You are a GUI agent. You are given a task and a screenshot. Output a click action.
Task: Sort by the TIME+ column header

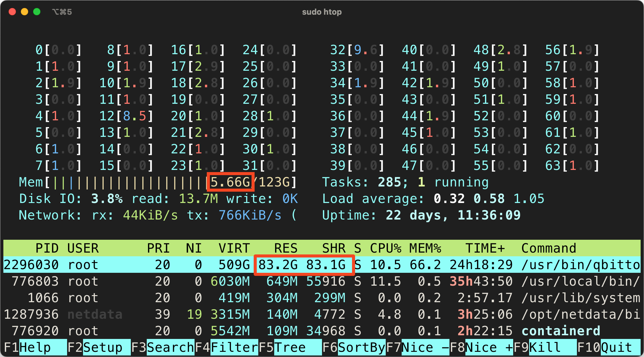tap(485, 248)
